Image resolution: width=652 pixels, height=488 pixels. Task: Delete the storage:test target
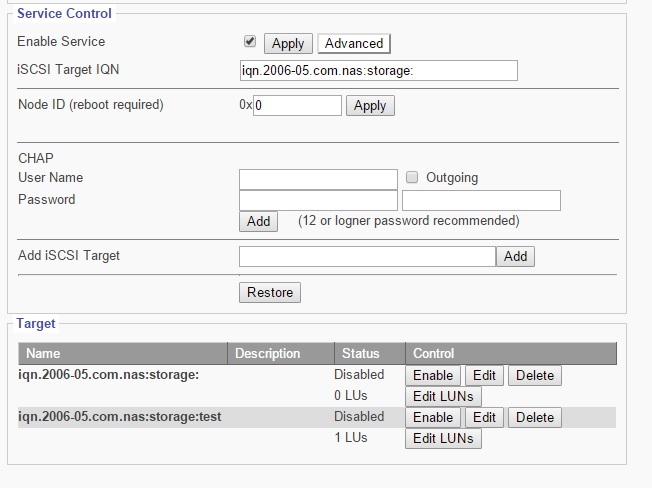(535, 417)
